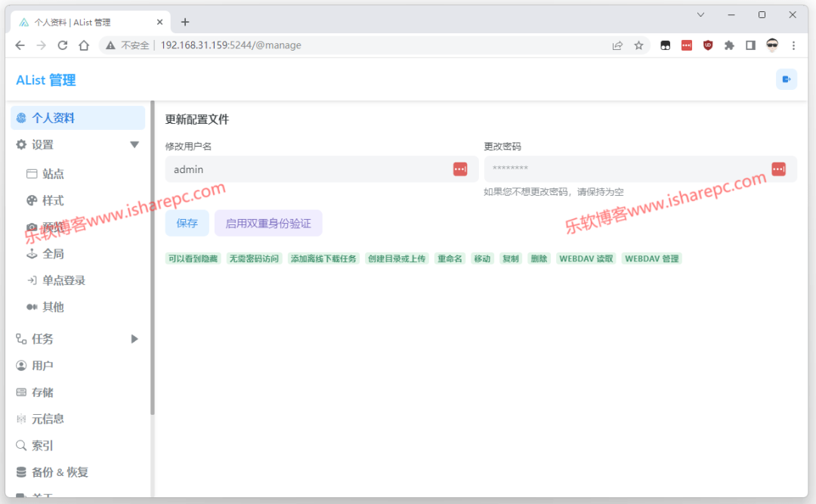The height and width of the screenshot is (504, 816).
Task: Click the AList 管理 title link
Action: (46, 80)
